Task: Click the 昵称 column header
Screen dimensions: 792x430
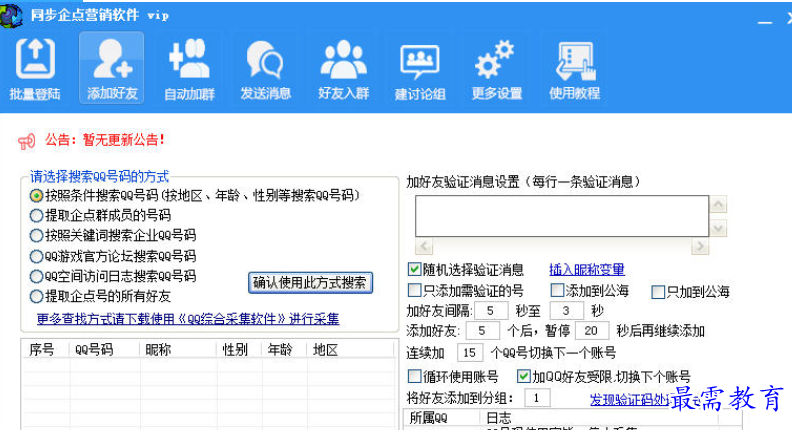Action: click(x=178, y=350)
